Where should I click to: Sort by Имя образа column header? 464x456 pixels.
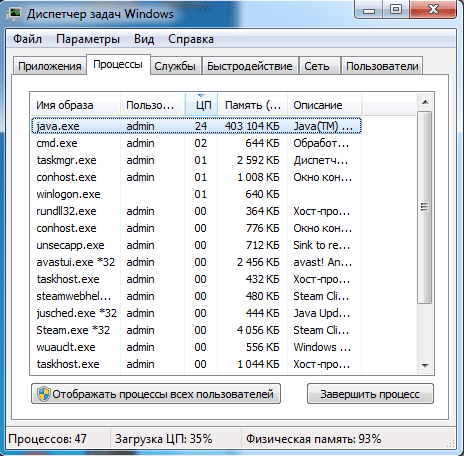click(x=75, y=105)
